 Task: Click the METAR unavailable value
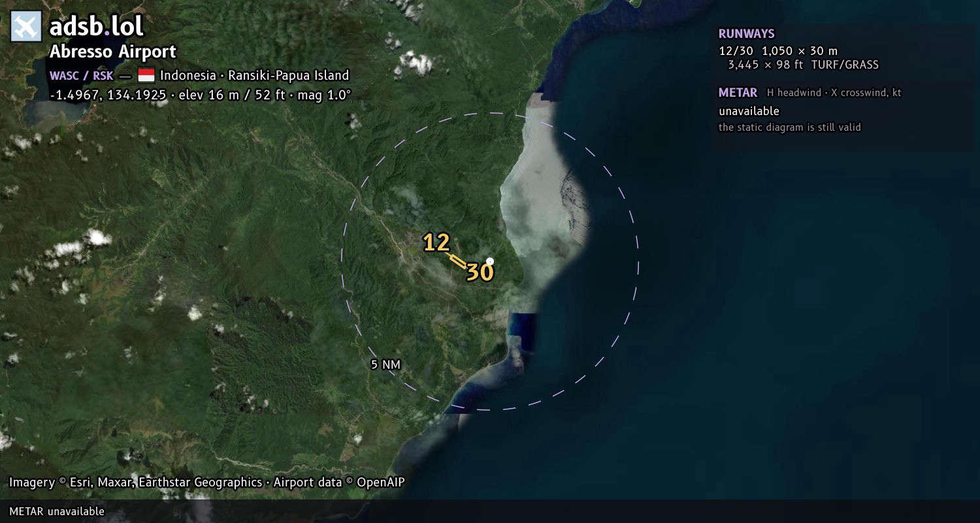coord(749,111)
